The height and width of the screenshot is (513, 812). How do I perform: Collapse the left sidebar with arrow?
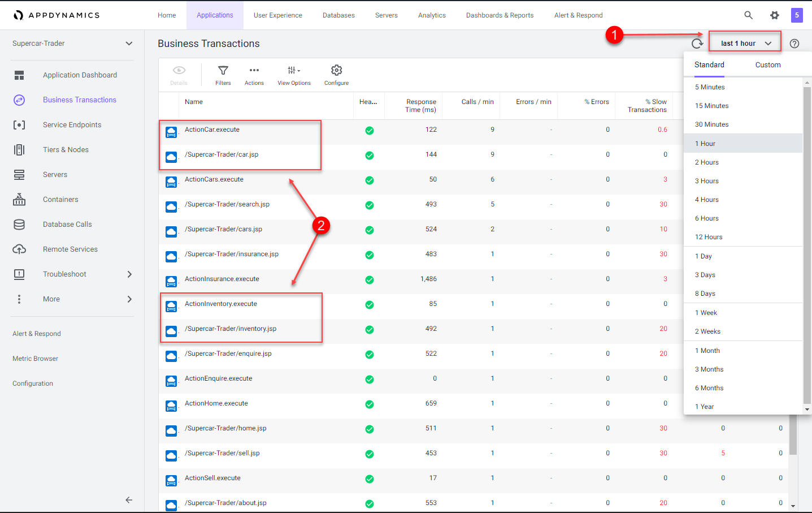pos(129,500)
